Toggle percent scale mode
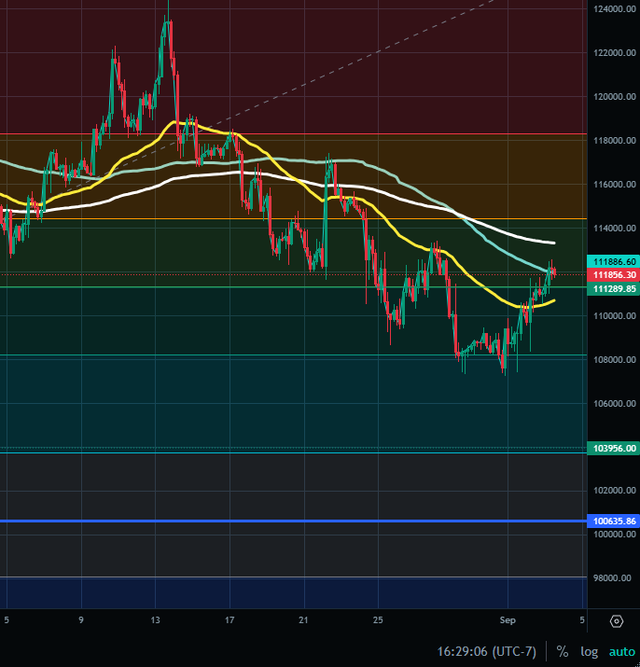The width and height of the screenshot is (640, 667). coord(562,651)
